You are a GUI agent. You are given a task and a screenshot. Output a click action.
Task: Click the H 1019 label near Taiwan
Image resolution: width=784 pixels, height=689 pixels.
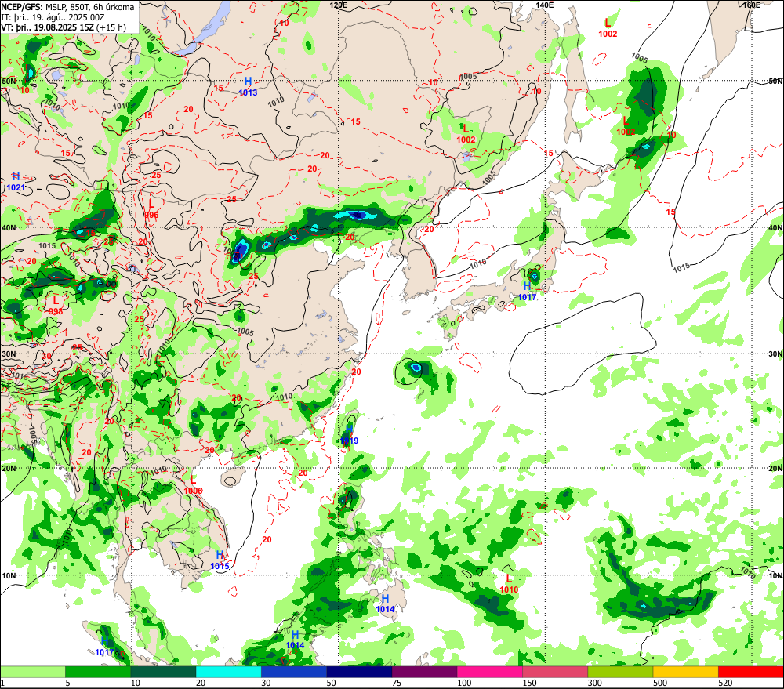(x=349, y=436)
